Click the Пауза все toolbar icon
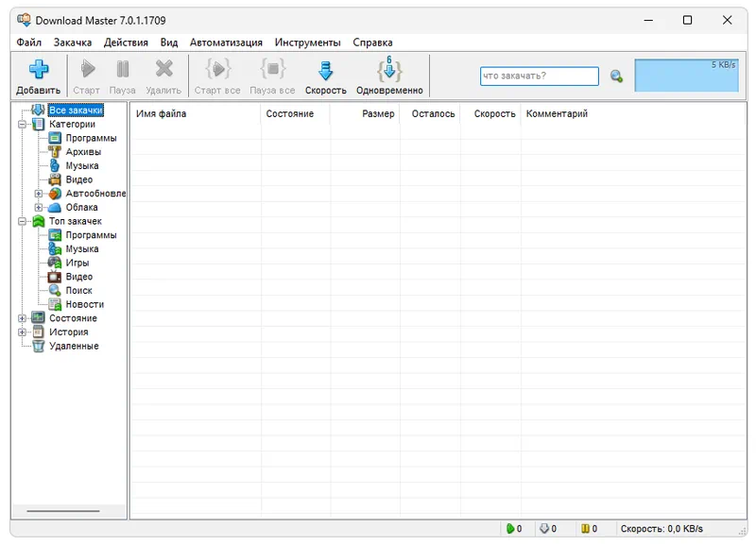Viewport: 756px width, 545px height. click(273, 69)
